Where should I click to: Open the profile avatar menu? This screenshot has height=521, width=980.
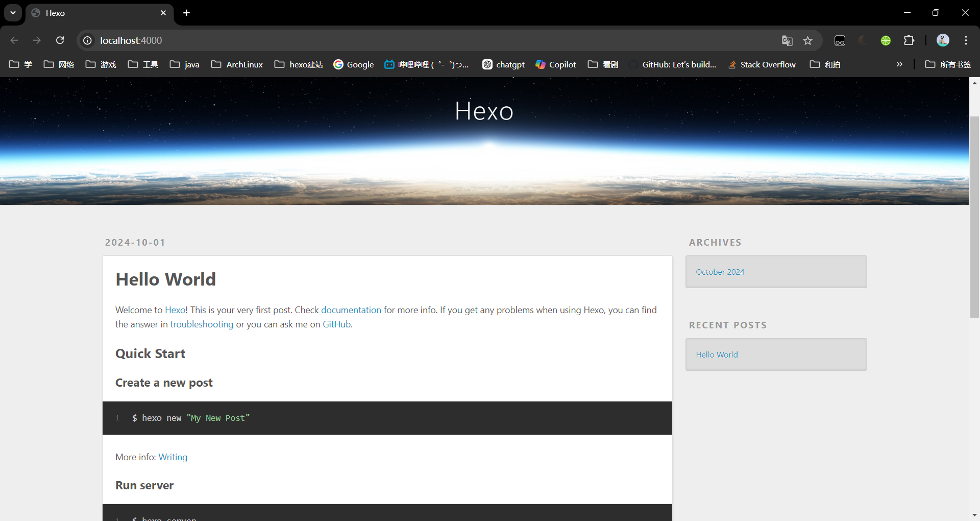point(943,40)
